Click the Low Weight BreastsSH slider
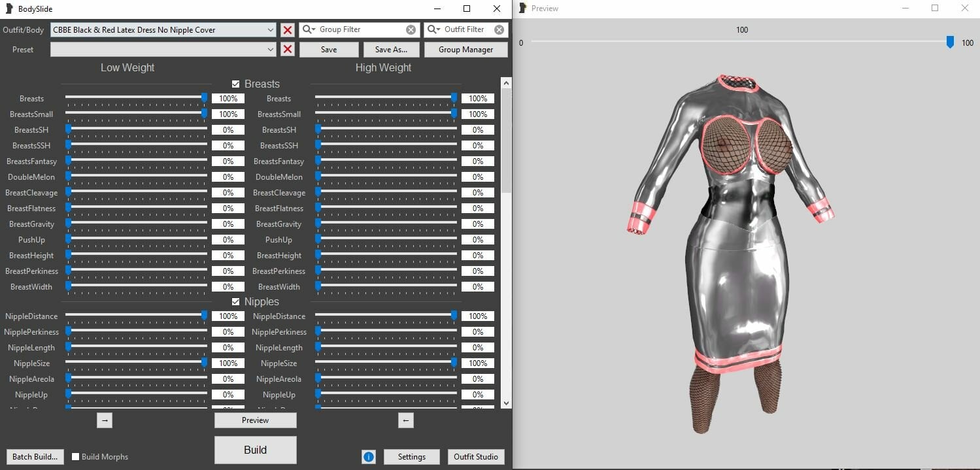The width and height of the screenshot is (980, 470). click(x=136, y=129)
